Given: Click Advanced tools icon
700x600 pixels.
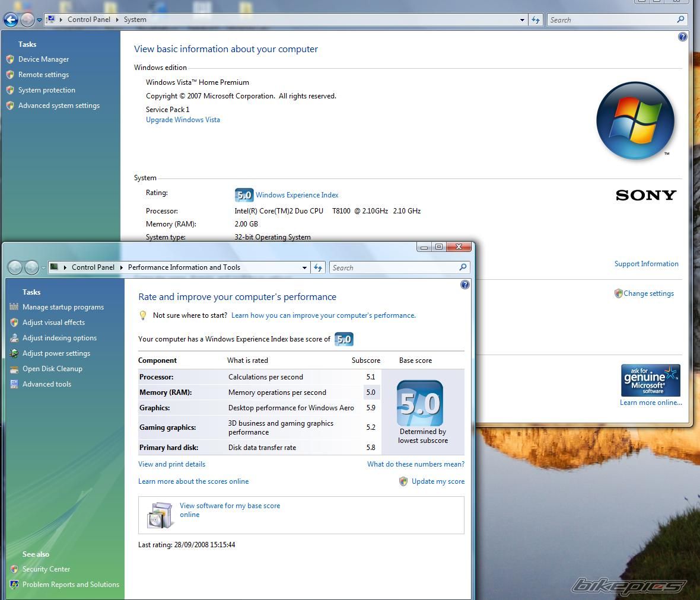Looking at the screenshot, I should click(14, 384).
